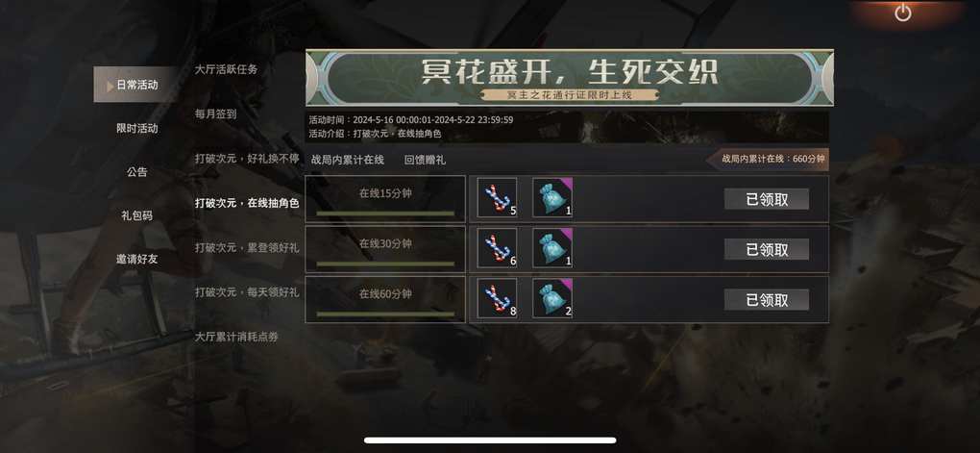Open 每月签到 monthly check-in

click(215, 114)
